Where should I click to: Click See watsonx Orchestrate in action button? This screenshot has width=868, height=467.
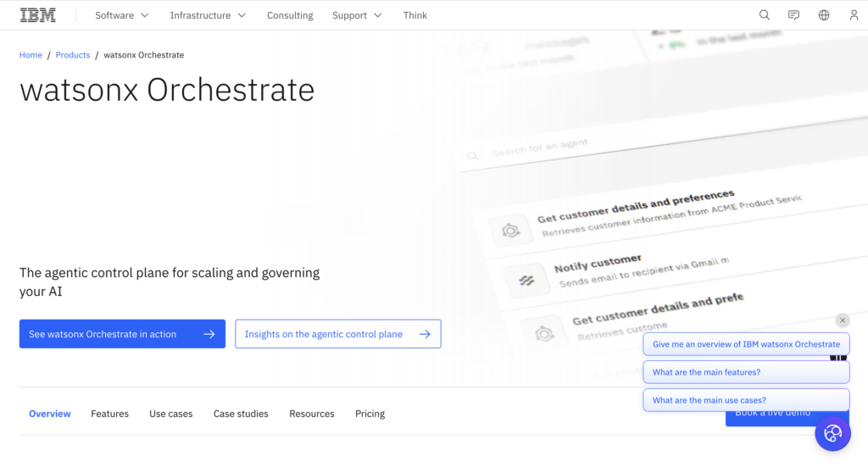(x=122, y=334)
